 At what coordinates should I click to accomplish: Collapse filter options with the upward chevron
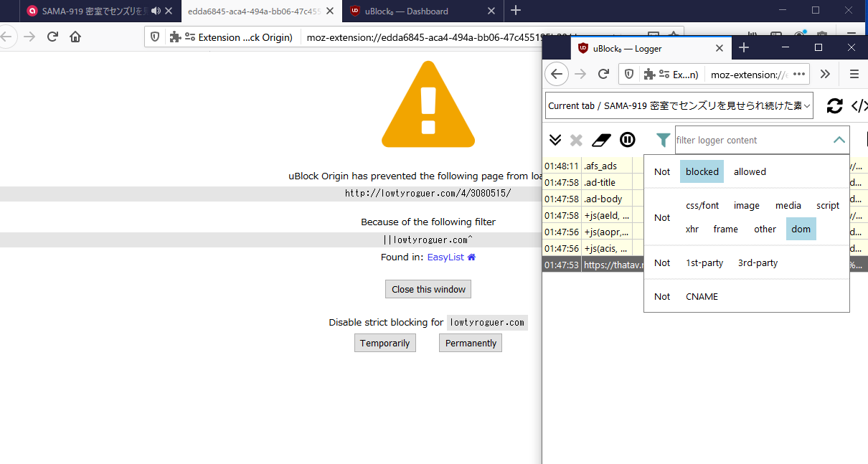839,140
